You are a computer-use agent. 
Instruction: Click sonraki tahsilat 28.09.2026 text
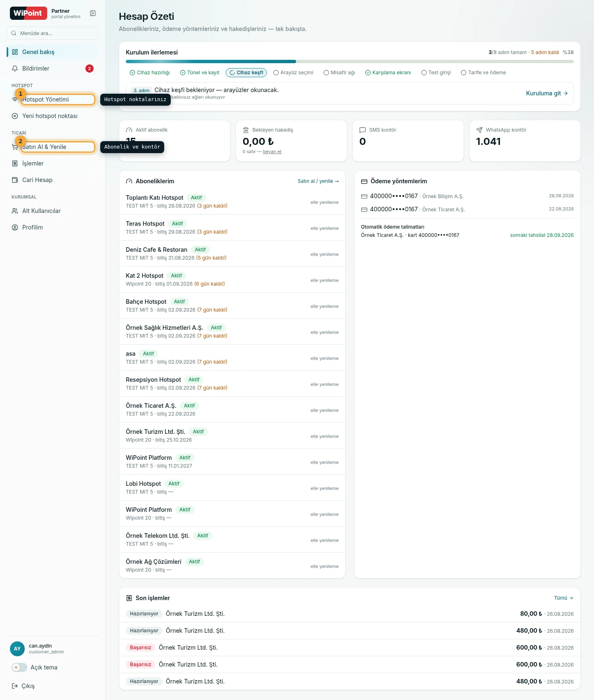(x=542, y=235)
